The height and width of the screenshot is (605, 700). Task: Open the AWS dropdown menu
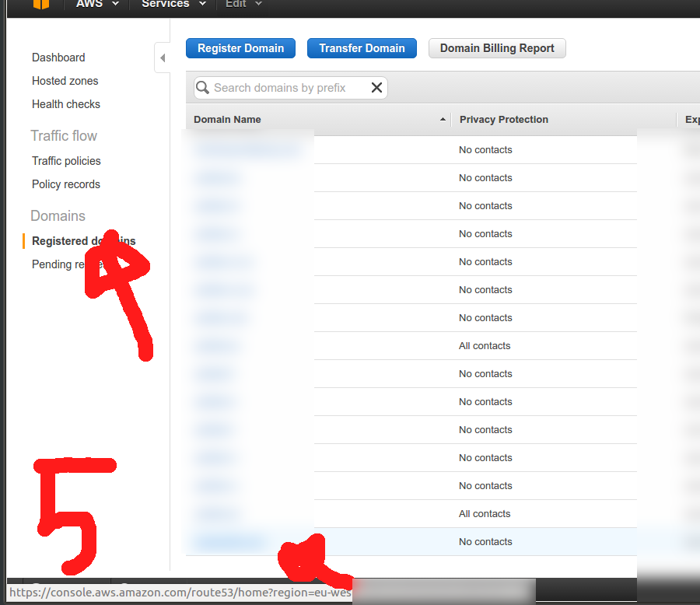tap(97, 4)
